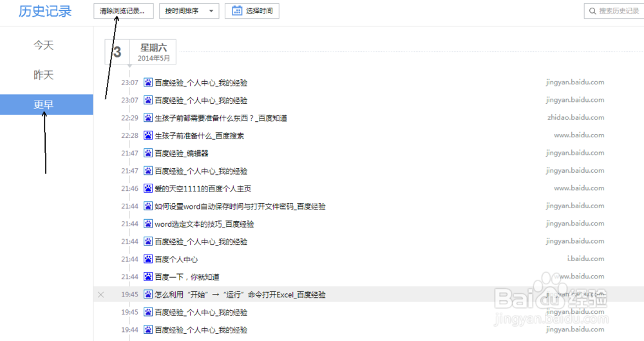
Task: Open 如何设置word自动保存时间与打开文件密码 entry
Action: point(240,206)
